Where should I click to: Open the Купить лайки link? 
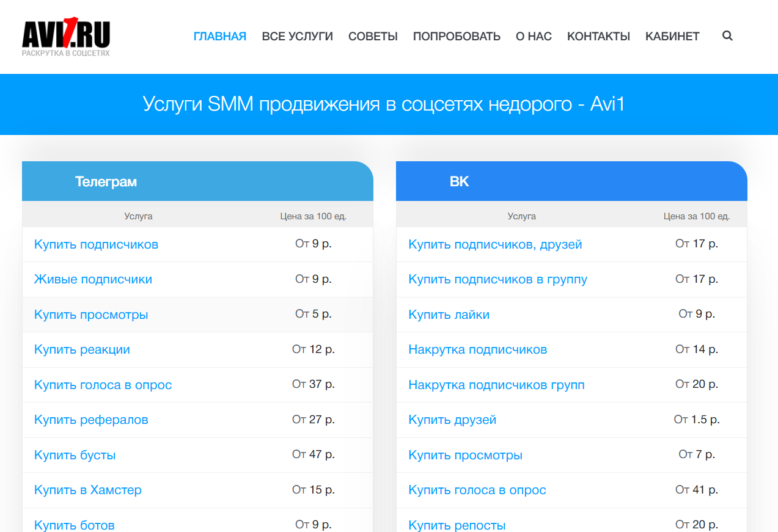(449, 315)
